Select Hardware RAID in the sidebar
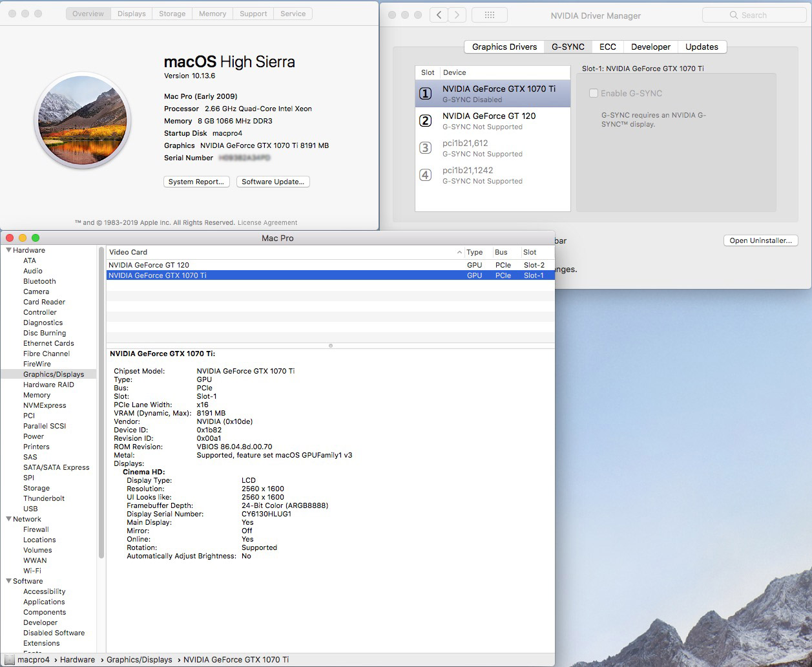 [x=48, y=385]
